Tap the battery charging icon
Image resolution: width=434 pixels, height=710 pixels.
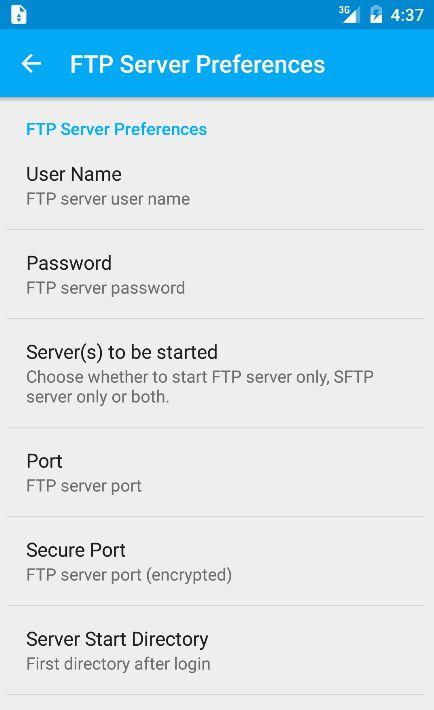pyautogui.click(x=376, y=14)
